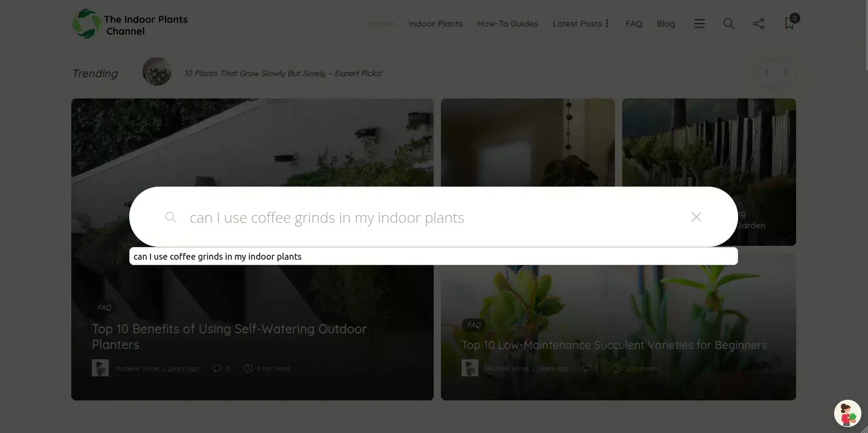Viewport: 868px width, 433px height.
Task: Click comment icon on Self-Watering Planters post
Action: coord(217,368)
